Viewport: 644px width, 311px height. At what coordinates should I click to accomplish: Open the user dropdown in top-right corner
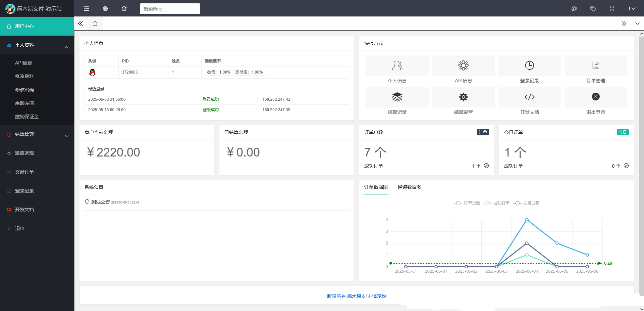coord(632,9)
